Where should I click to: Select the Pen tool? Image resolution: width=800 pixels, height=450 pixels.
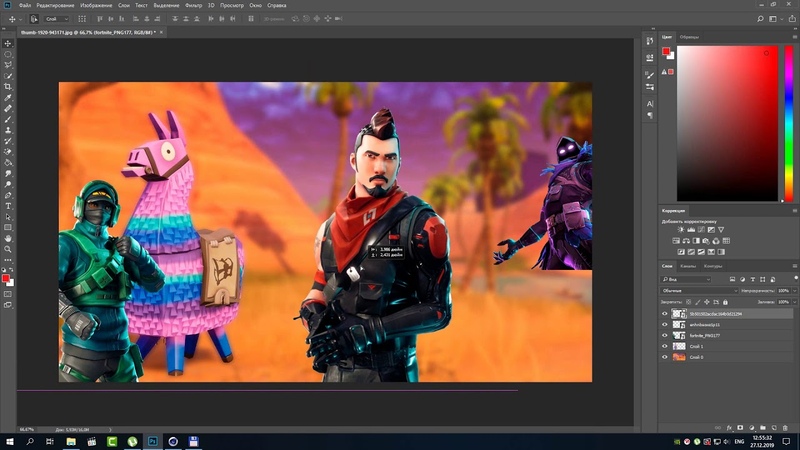(x=8, y=195)
